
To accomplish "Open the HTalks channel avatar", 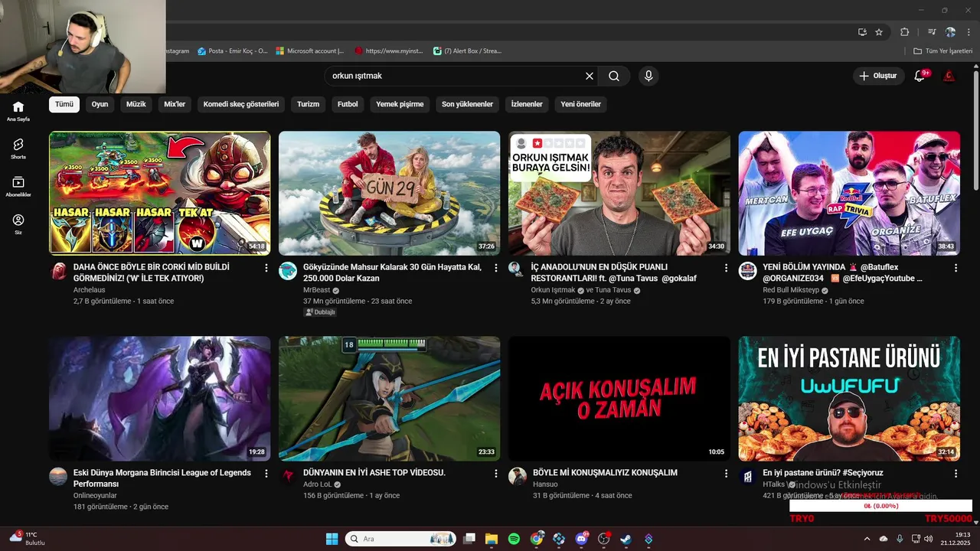I will [747, 477].
